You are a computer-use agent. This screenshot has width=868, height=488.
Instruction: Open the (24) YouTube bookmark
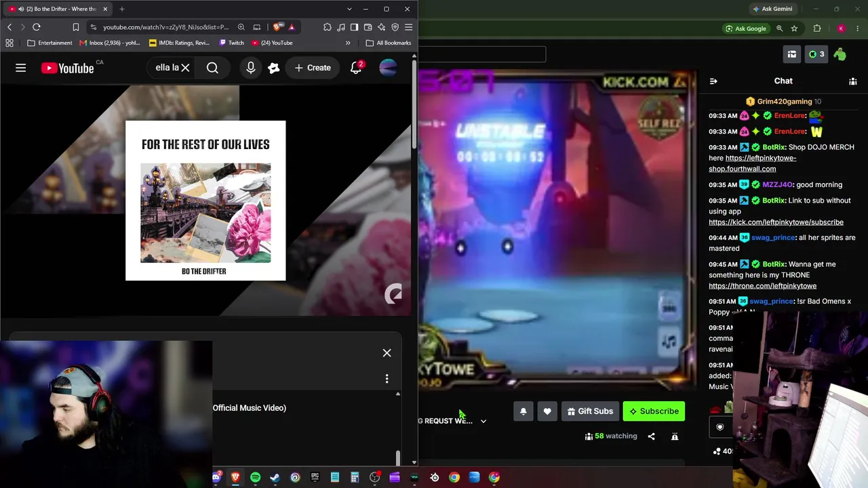coord(272,43)
